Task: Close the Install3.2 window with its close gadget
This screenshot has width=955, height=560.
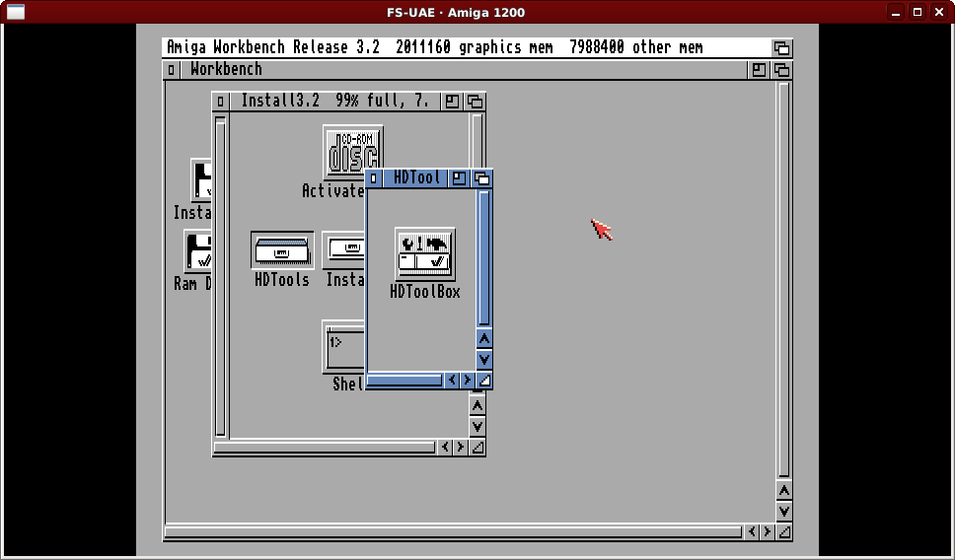Action: 220,101
